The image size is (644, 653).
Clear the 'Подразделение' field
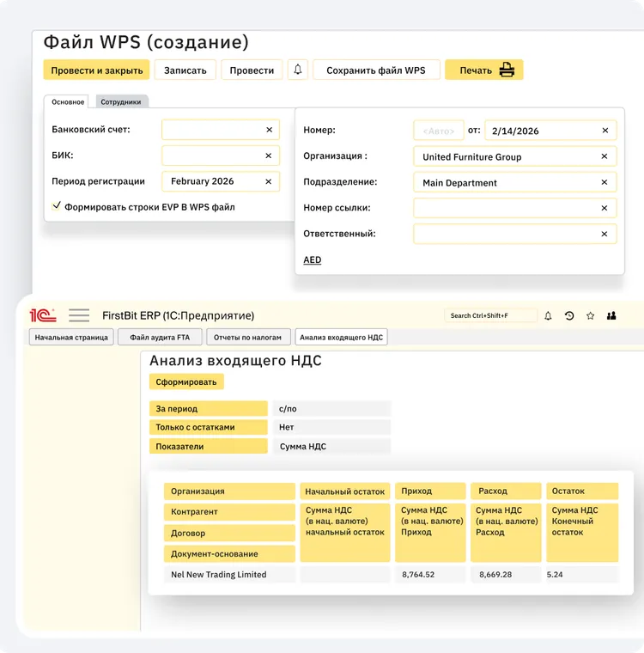[x=605, y=182]
